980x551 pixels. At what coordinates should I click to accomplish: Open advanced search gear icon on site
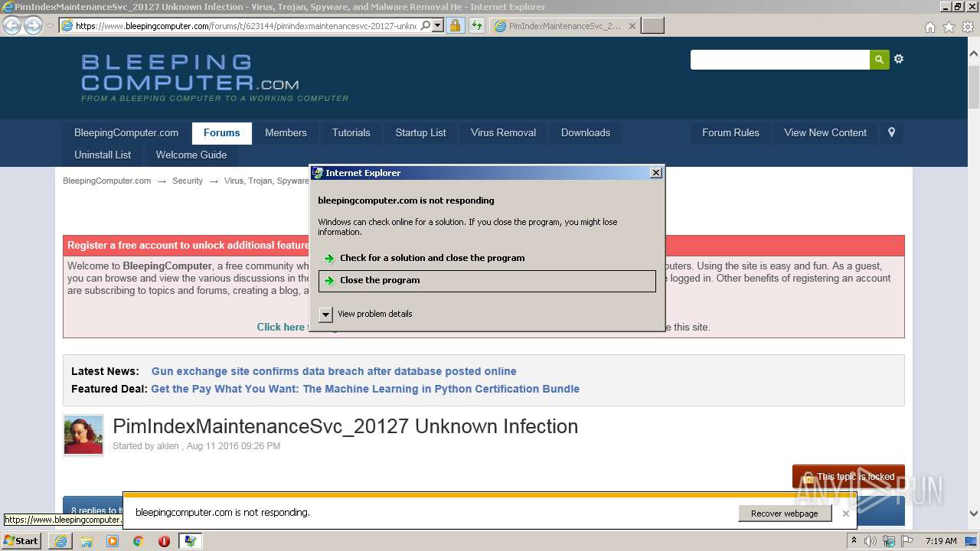[x=899, y=59]
